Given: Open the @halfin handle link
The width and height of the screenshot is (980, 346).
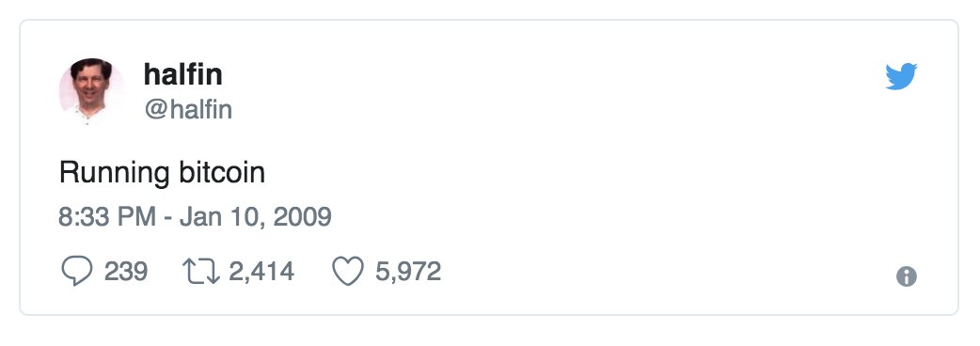Looking at the screenshot, I should point(188,110).
